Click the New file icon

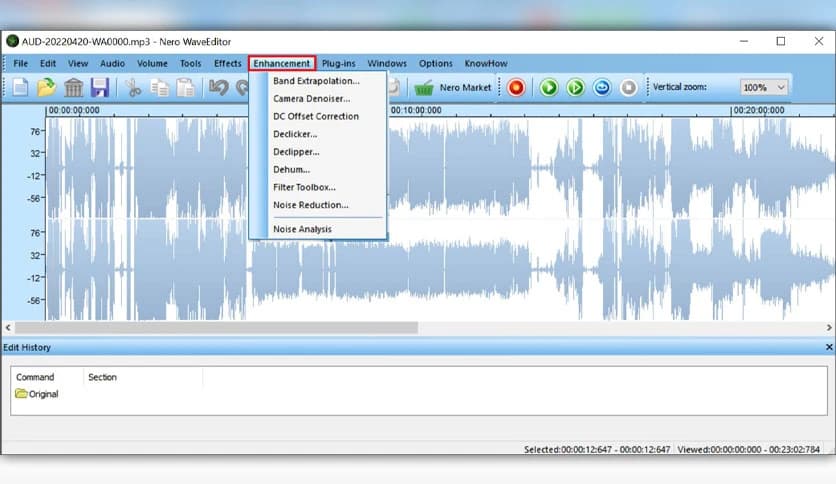20,87
